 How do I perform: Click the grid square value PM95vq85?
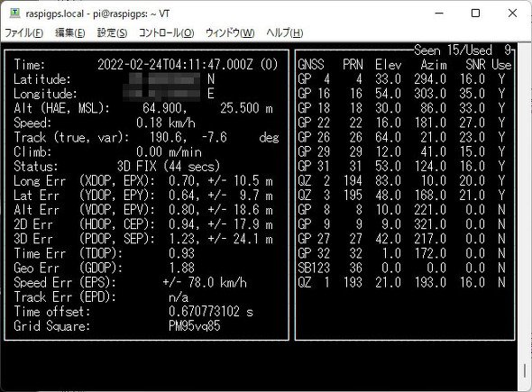click(195, 326)
